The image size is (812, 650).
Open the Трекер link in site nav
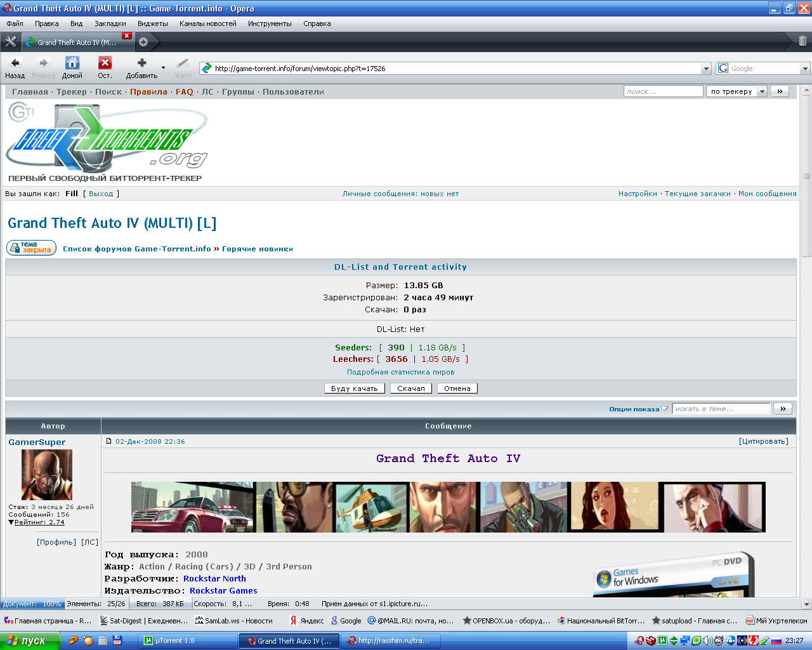coord(72,91)
